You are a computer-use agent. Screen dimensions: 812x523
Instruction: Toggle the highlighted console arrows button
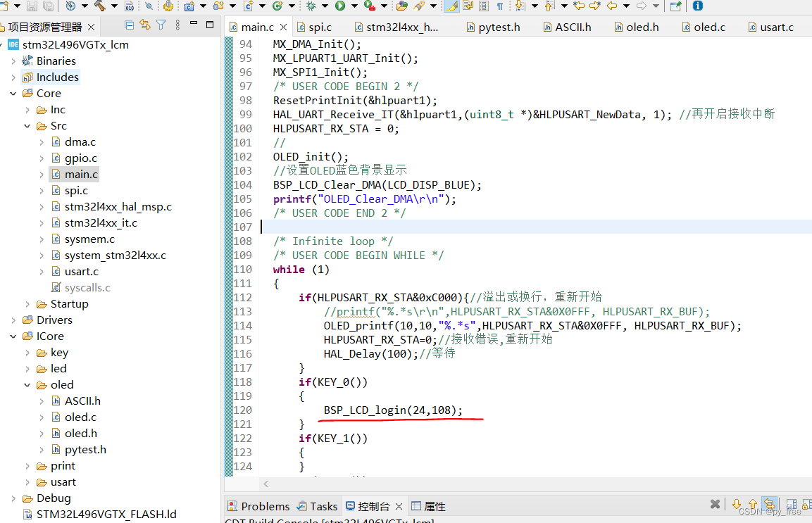770,505
